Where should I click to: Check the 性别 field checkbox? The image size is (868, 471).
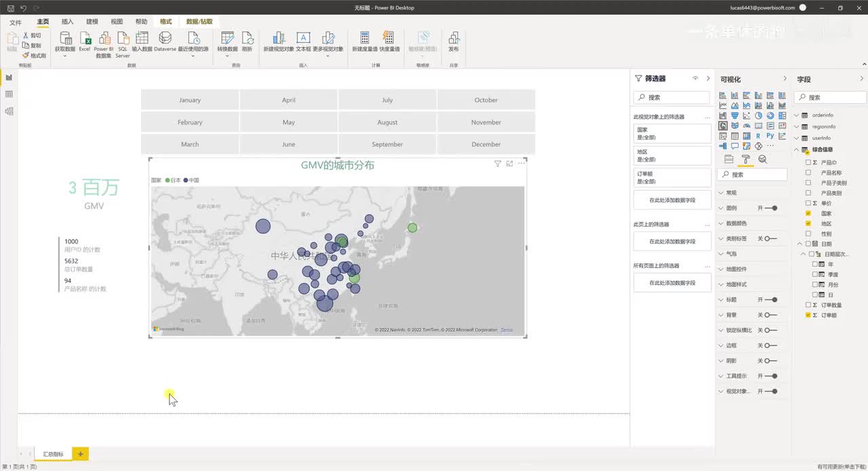(808, 233)
